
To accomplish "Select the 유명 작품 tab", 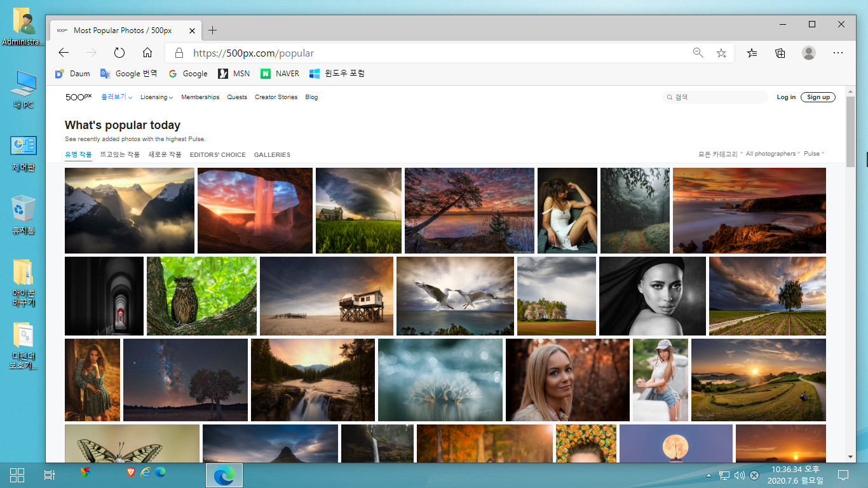I will (x=78, y=154).
